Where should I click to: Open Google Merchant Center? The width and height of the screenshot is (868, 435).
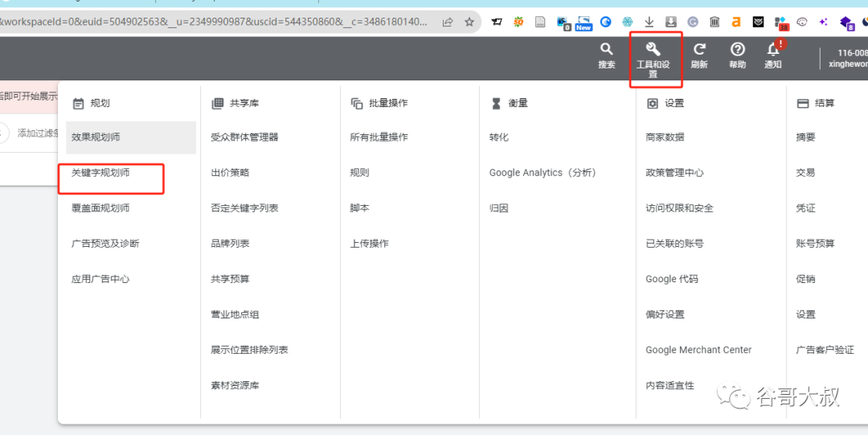point(698,350)
